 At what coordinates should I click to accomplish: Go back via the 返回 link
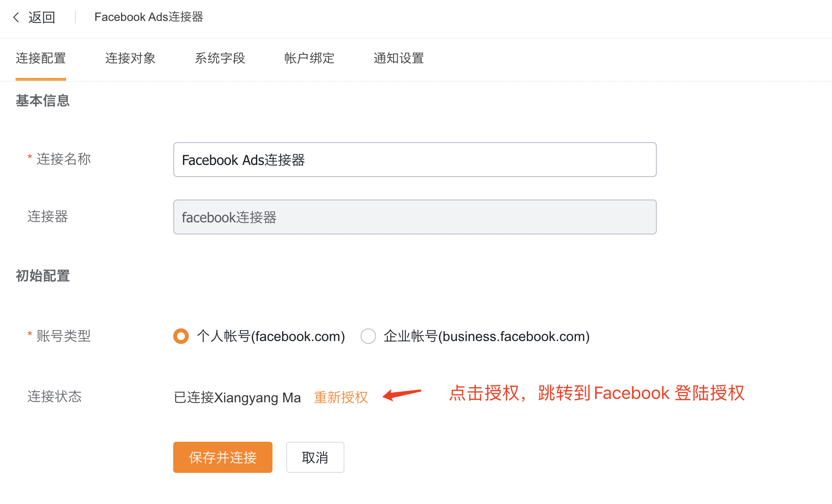[42, 18]
